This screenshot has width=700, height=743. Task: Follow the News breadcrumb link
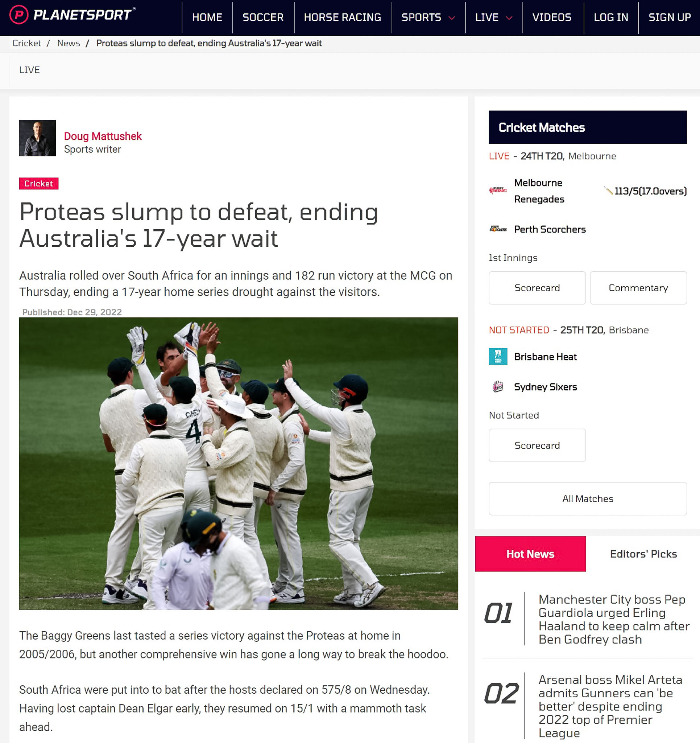pos(69,44)
